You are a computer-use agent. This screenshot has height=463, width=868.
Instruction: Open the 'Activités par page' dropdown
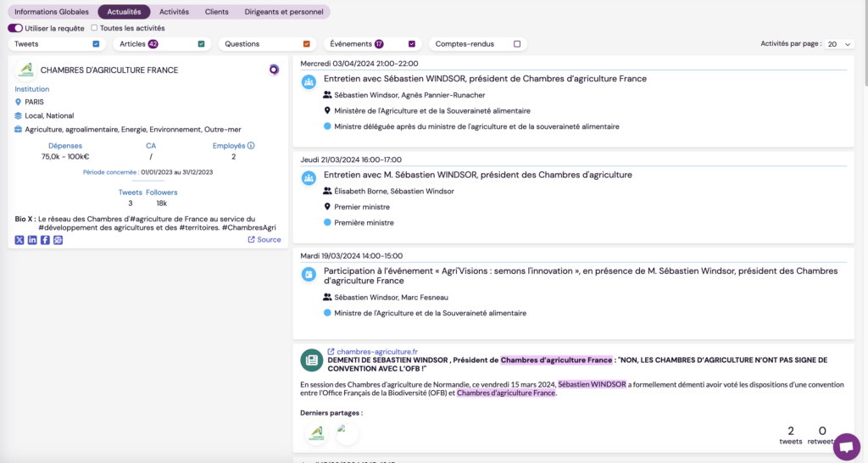(x=839, y=44)
